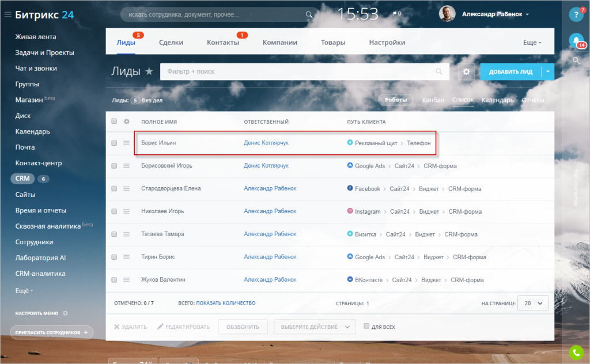Click the right sidebar search icon
Screen dimensions: 590x364
click(x=576, y=60)
